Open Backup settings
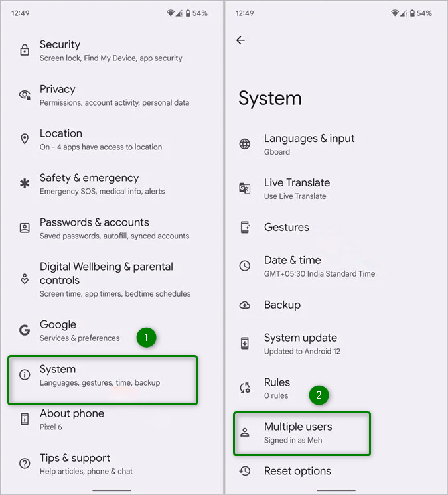This screenshot has height=495, width=448. click(336, 305)
